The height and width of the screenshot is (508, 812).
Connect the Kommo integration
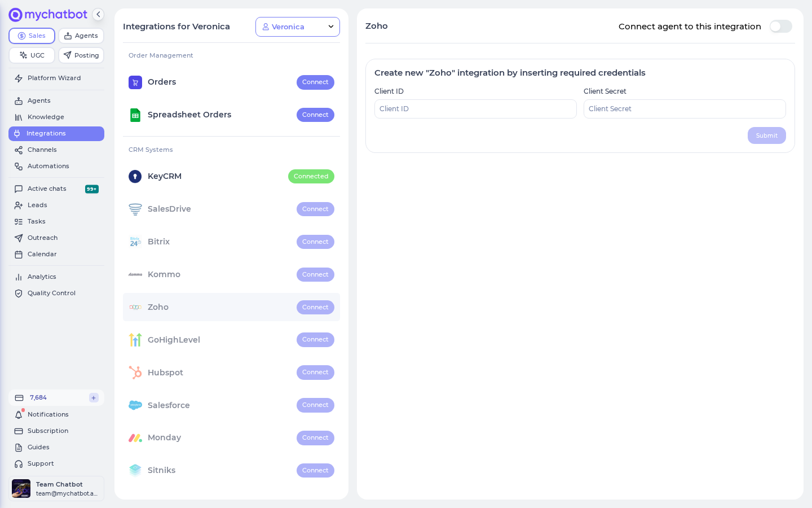[315, 275]
